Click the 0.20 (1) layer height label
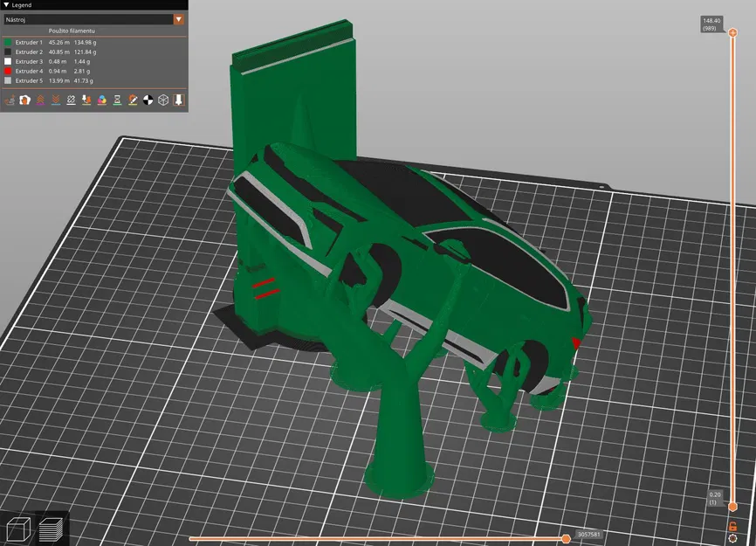 [715, 498]
